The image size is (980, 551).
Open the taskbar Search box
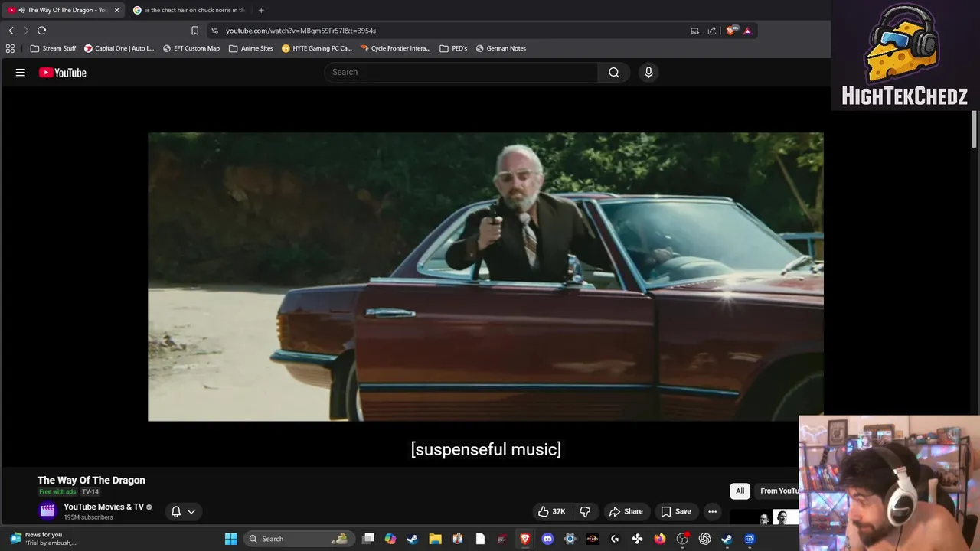click(299, 539)
